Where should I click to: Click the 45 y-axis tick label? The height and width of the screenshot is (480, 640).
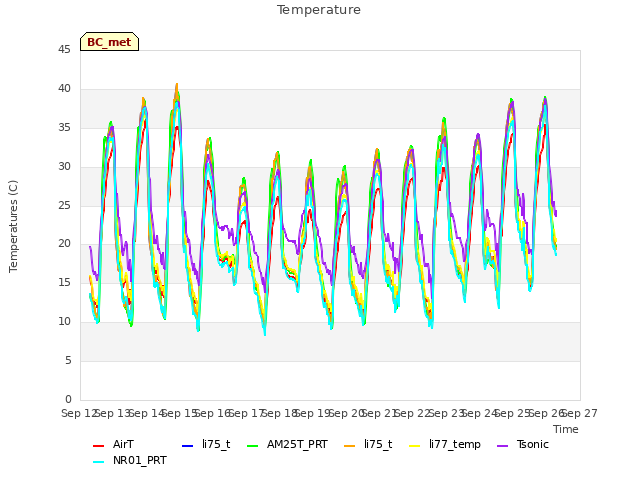pos(64,49)
